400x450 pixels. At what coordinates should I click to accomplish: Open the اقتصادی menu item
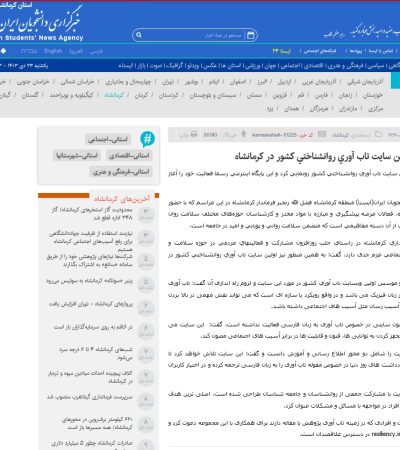tap(314, 66)
